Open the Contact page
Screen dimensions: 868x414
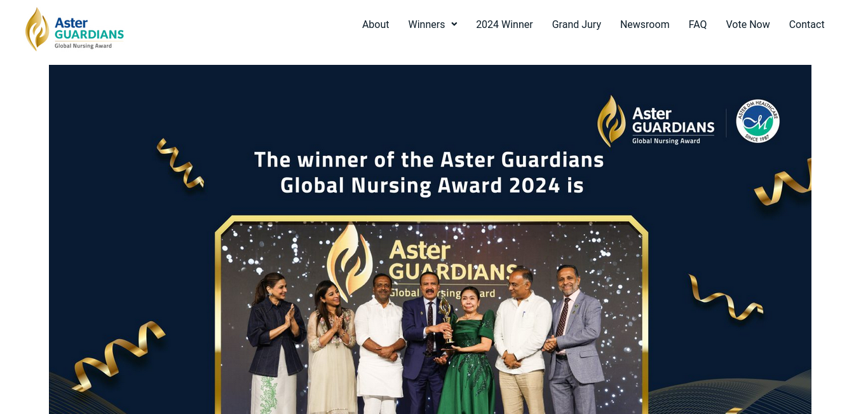click(x=806, y=24)
